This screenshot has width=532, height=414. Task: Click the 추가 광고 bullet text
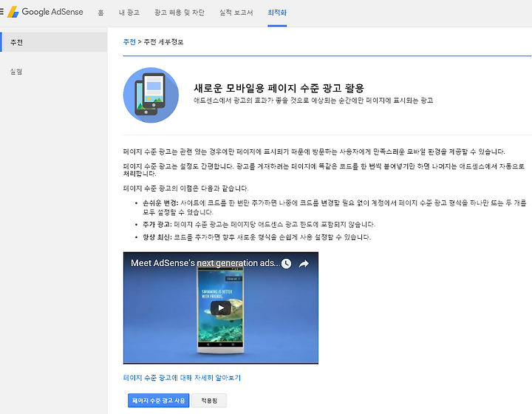[x=259, y=224]
